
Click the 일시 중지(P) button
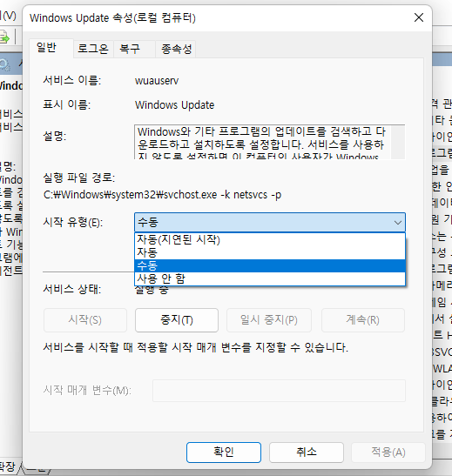click(x=269, y=320)
